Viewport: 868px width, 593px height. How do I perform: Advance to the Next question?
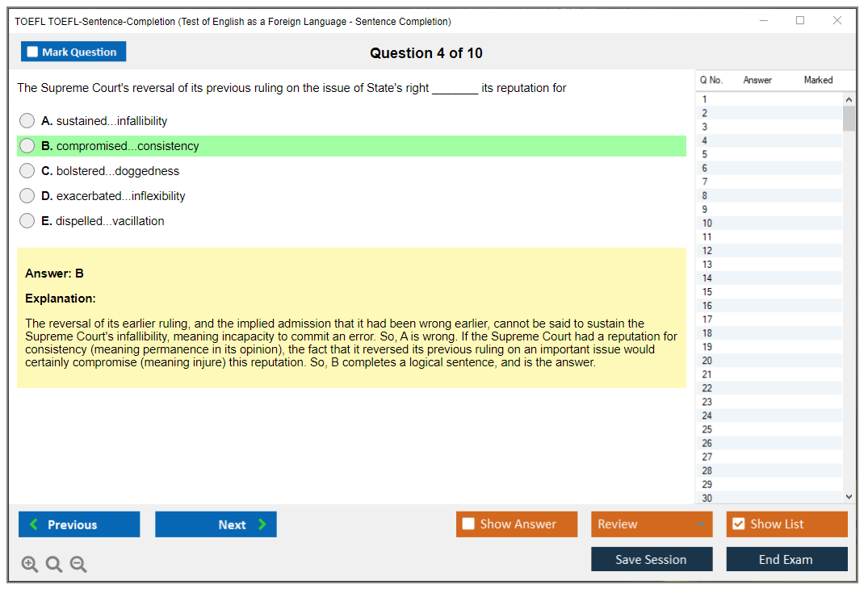pos(216,524)
